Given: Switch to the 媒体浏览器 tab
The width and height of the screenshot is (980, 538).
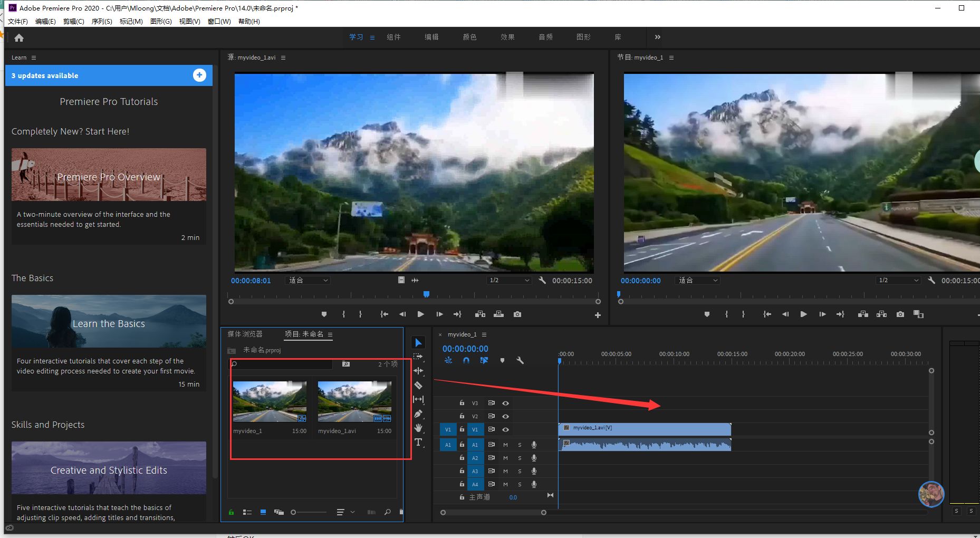Looking at the screenshot, I should [245, 334].
